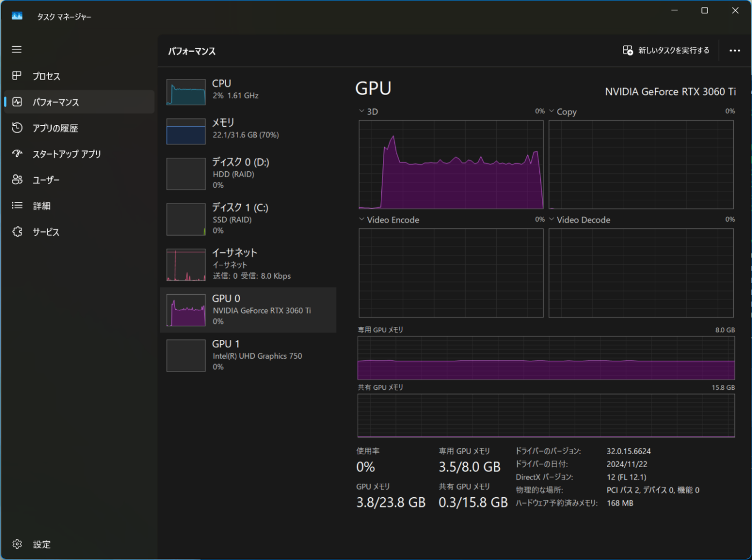Click the PCI バス 2 location text
This screenshot has width=752, height=560.
click(x=653, y=490)
